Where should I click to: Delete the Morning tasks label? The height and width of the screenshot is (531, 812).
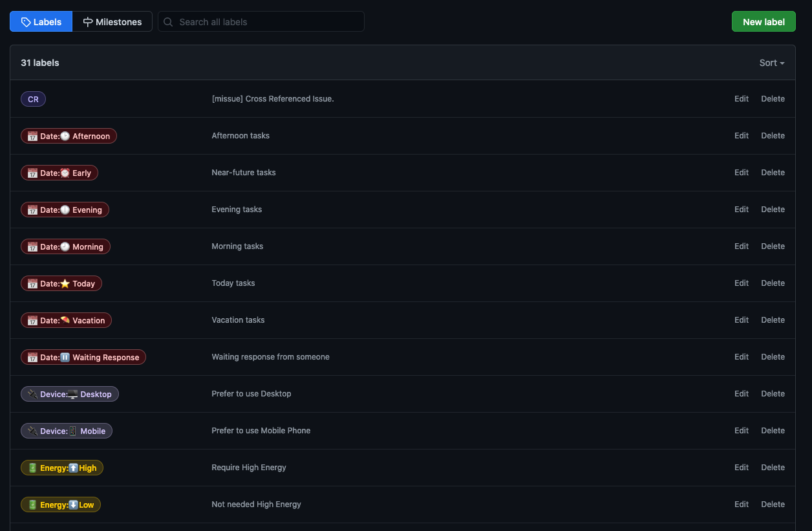pyautogui.click(x=773, y=246)
